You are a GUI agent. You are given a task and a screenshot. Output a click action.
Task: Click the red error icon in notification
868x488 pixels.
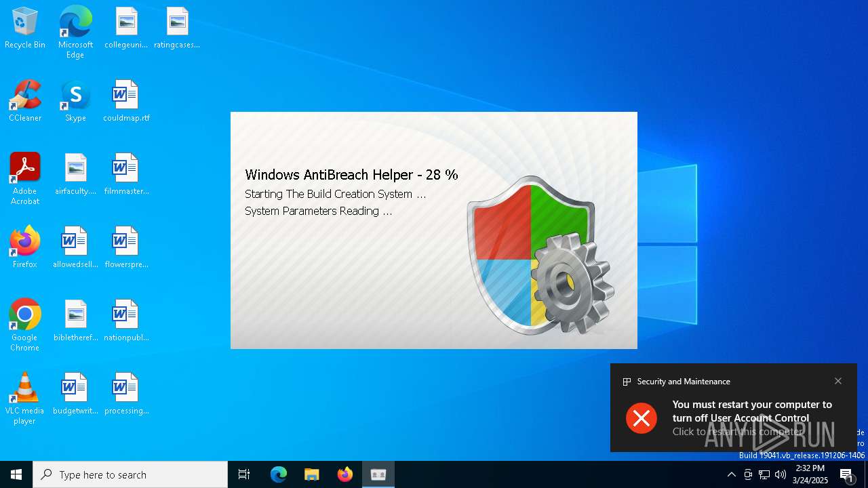pyautogui.click(x=642, y=418)
